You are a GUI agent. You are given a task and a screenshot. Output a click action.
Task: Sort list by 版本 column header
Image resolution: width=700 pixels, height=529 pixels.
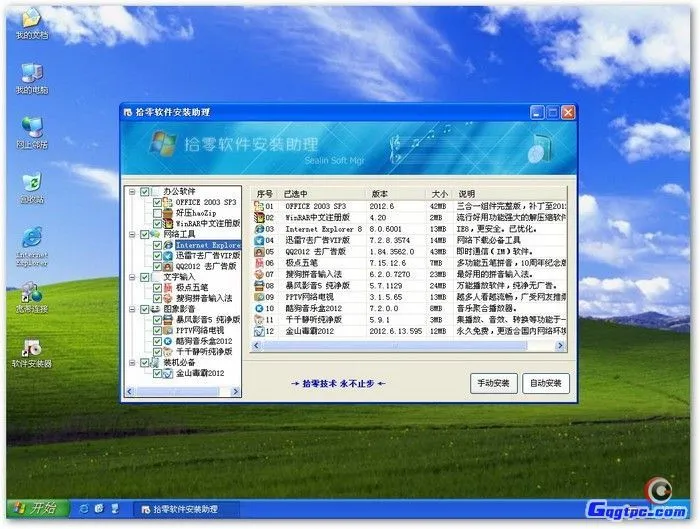pyautogui.click(x=396, y=194)
